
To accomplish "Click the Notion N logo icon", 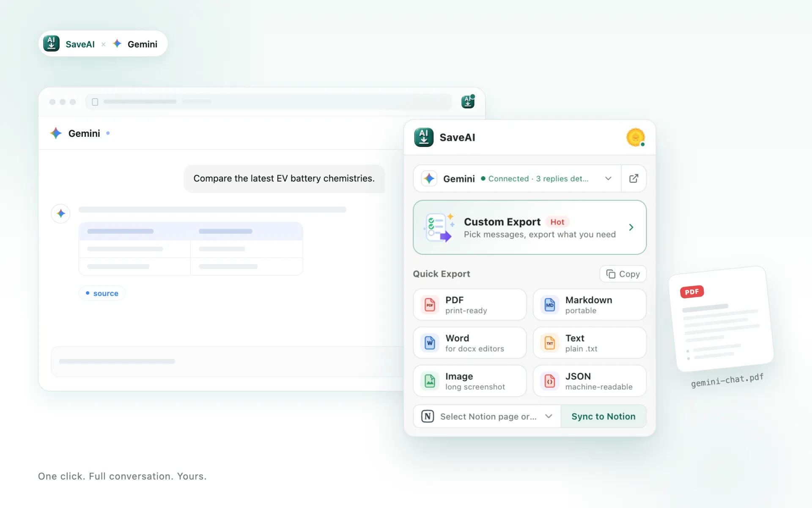I will click(428, 417).
